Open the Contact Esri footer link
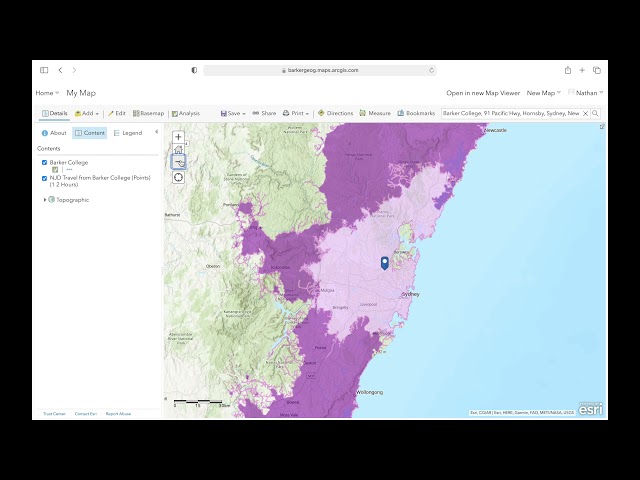This screenshot has width=640, height=480. (x=86, y=414)
